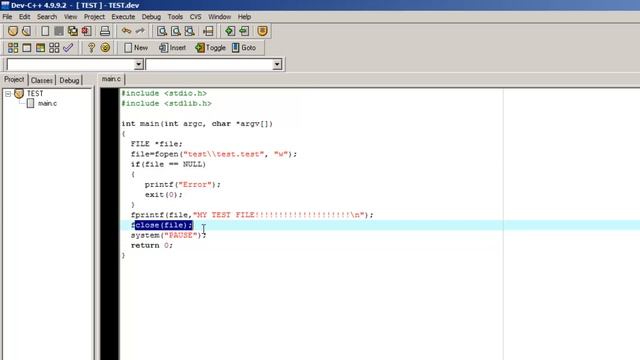Viewport: 640px width, 360px height.
Task: Click the Toggle bookmark button
Action: pyautogui.click(x=210, y=48)
